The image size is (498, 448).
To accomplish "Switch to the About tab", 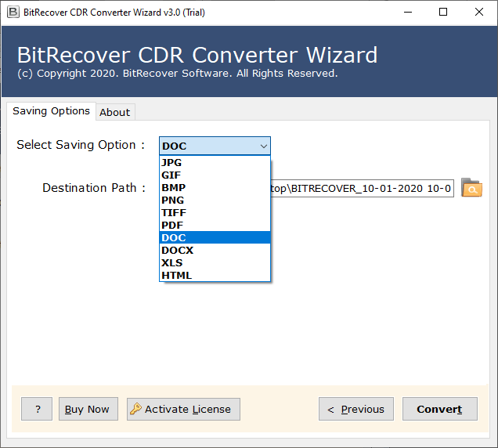I will click(x=114, y=112).
